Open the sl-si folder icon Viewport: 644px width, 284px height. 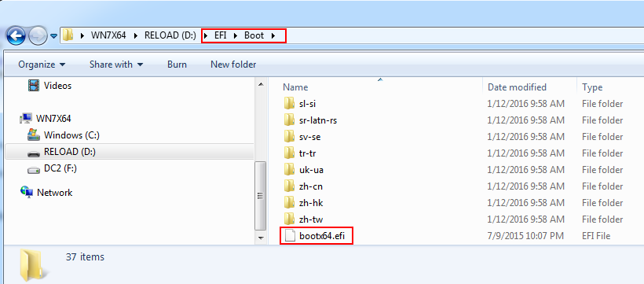(290, 104)
